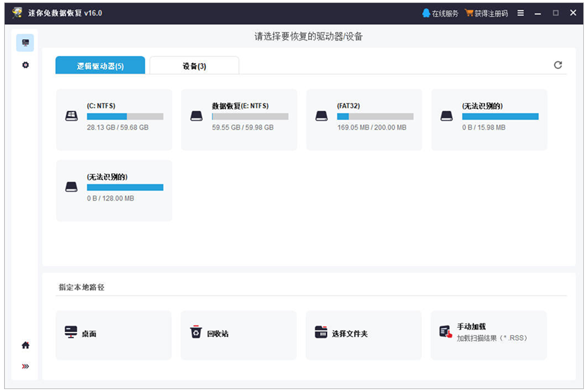Expand sidebar with red double-arrow icon
This screenshot has width=588, height=392.
pyautogui.click(x=25, y=366)
